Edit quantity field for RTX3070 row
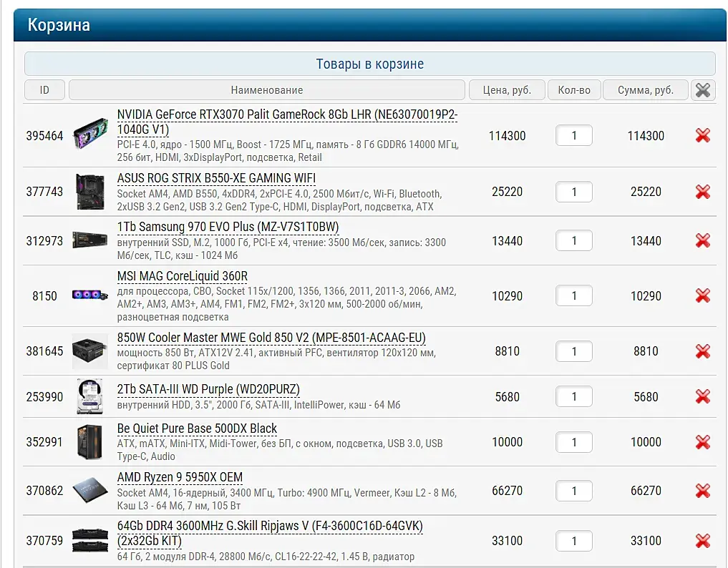This screenshot has width=728, height=568. [574, 135]
